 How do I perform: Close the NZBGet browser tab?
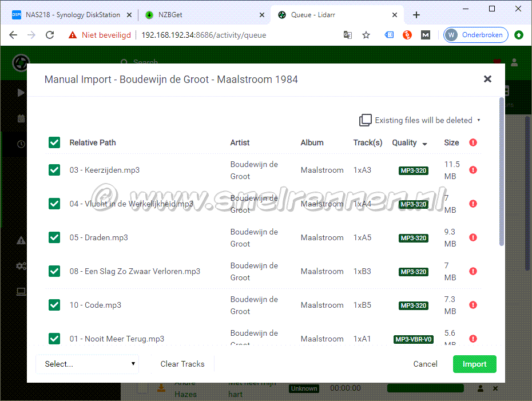pos(262,15)
